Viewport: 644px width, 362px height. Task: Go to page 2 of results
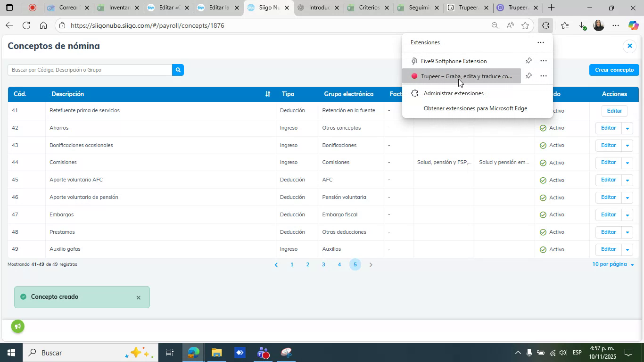coord(308,265)
